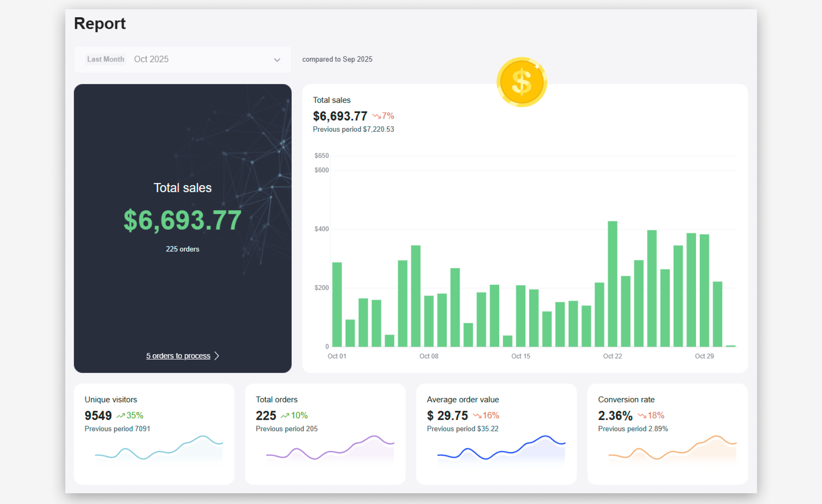Click the down-trend arrow beside 16%

coord(477,416)
